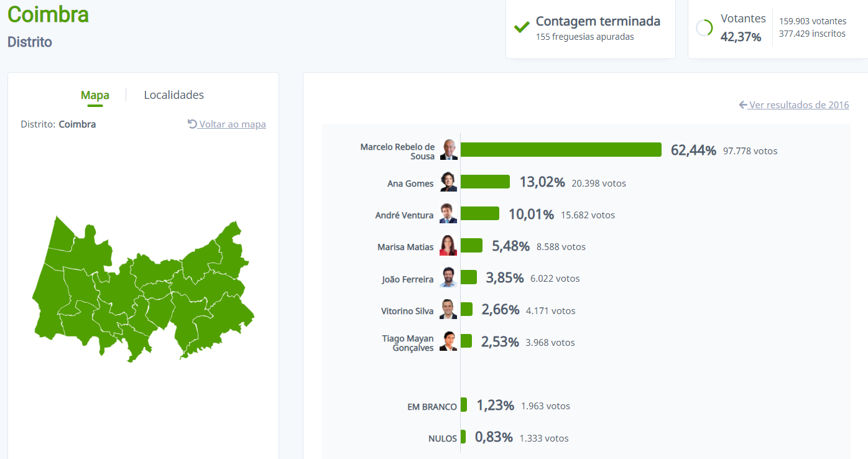Click André Ventura candidate photo
The width and height of the screenshot is (868, 459).
coord(448,214)
